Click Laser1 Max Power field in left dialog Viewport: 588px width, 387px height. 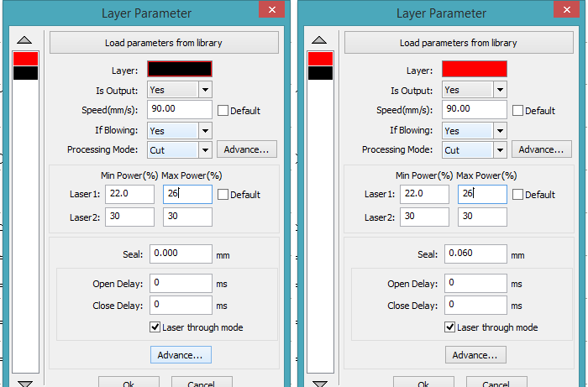187,194
